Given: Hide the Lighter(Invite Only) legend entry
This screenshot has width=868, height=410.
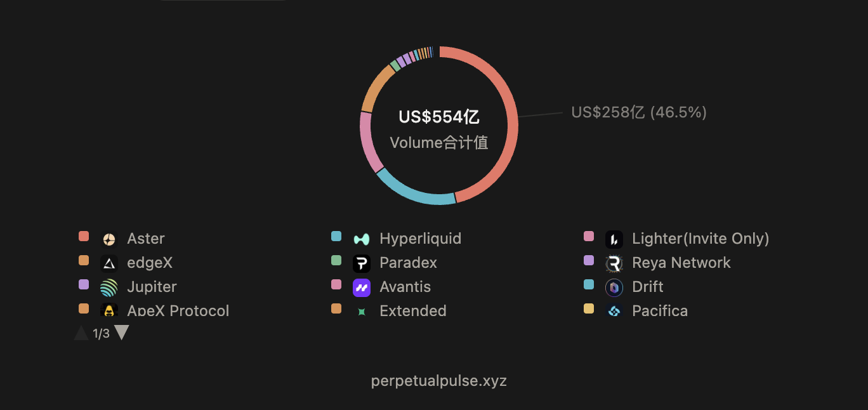Looking at the screenshot, I should tap(700, 239).
